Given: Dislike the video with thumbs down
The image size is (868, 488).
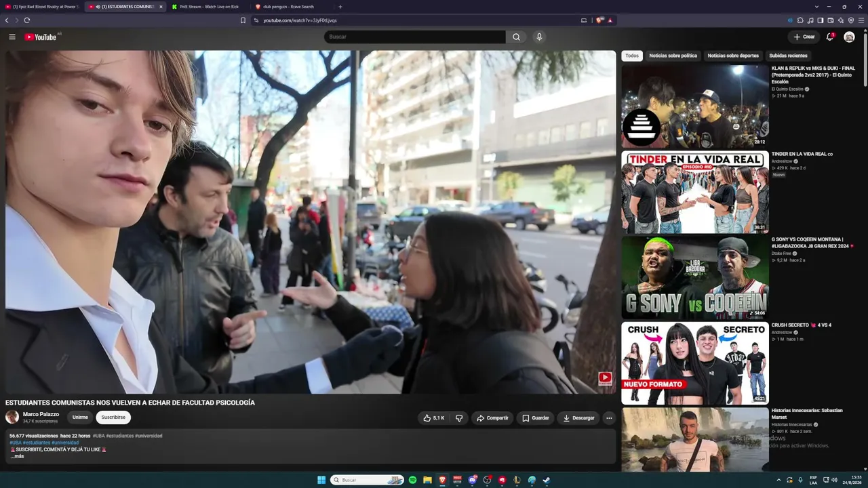Looking at the screenshot, I should click(x=459, y=418).
